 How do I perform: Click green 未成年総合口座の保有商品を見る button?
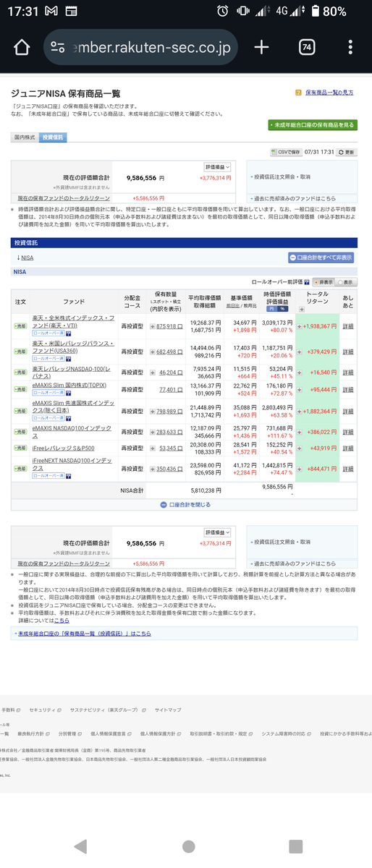click(x=313, y=125)
